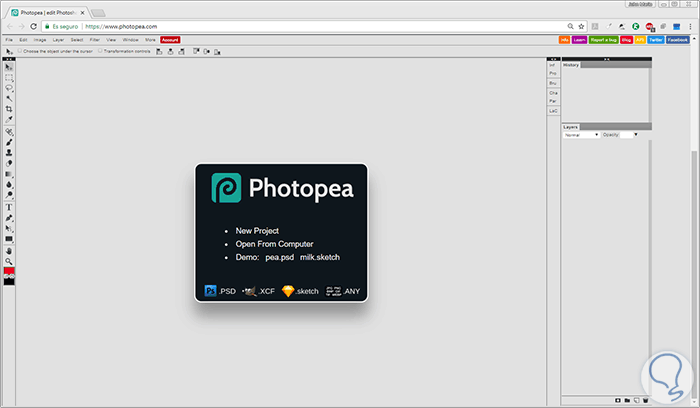700x408 pixels.
Task: Click the align vertical centers icon
Action: (207, 52)
